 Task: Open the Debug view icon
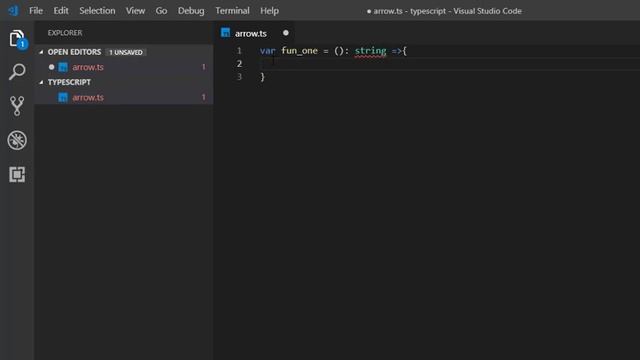point(17,140)
